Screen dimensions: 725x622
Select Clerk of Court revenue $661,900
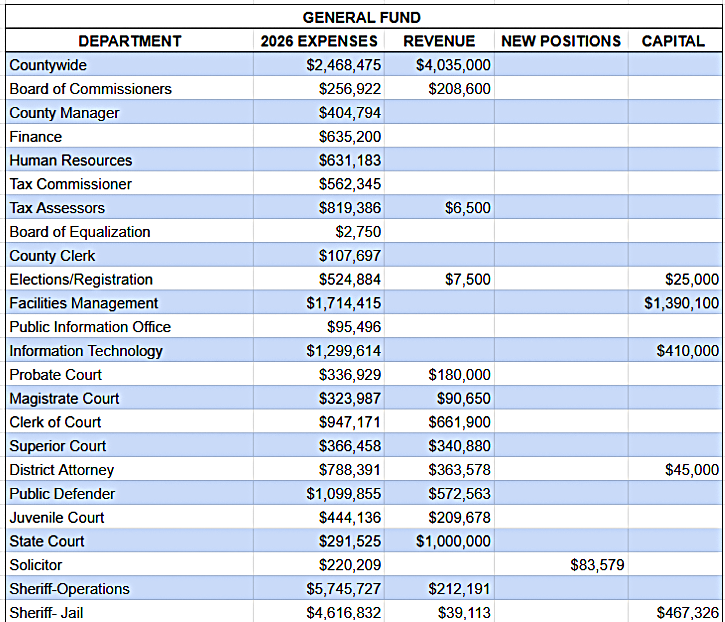tap(459, 422)
